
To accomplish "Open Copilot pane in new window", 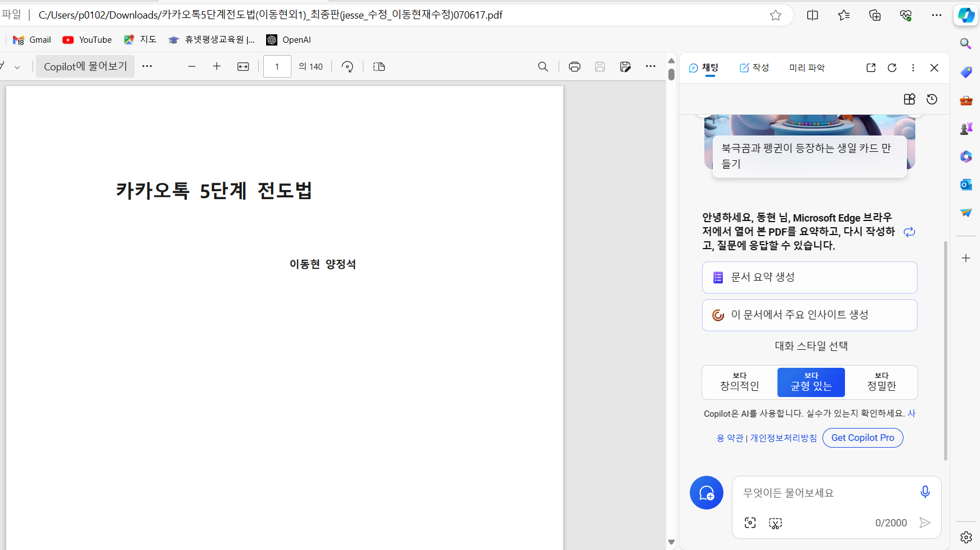I will (871, 67).
